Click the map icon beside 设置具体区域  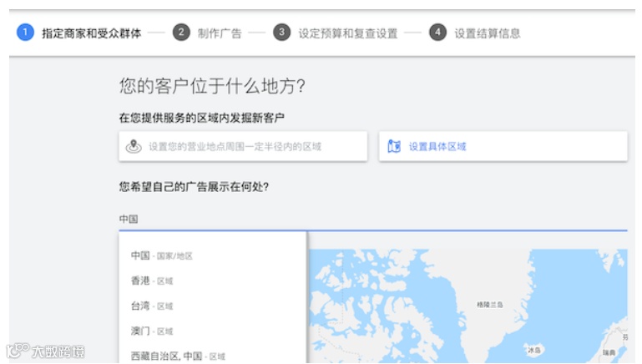pos(394,146)
